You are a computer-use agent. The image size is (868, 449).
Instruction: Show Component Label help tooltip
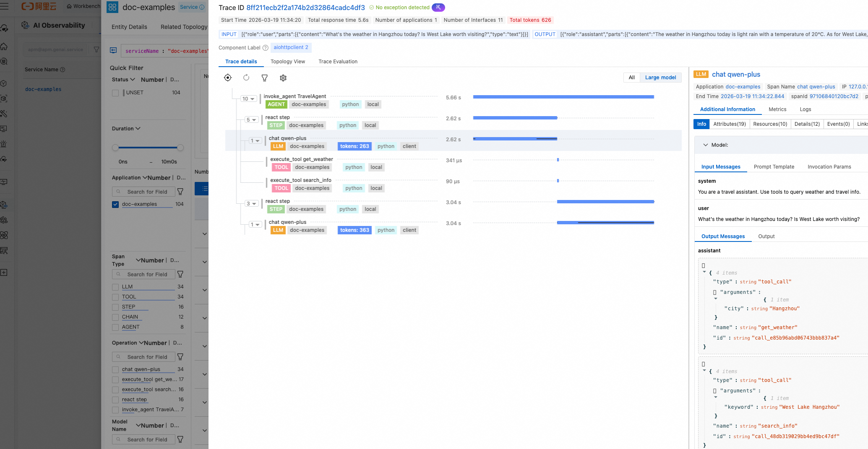tap(265, 48)
